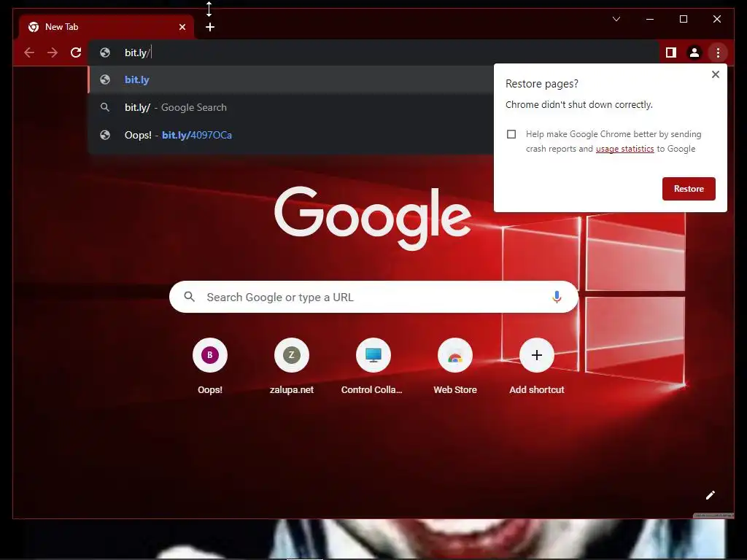Click the magnifier icon in search box
The width and height of the screenshot is (747, 560).
click(189, 297)
